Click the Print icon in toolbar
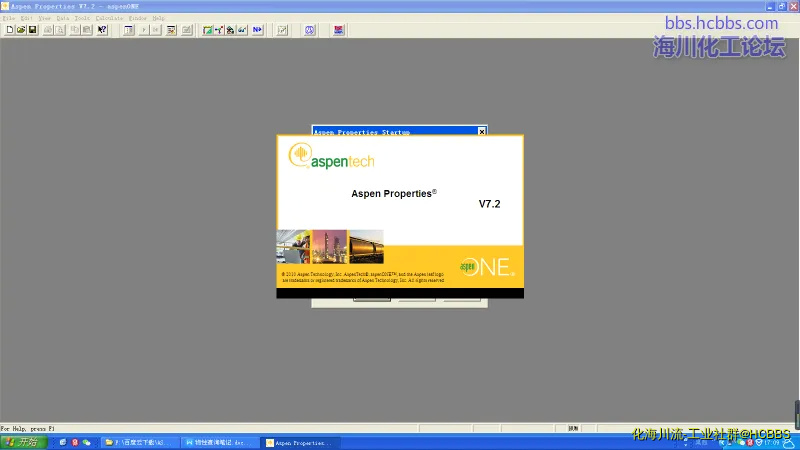This screenshot has width=800, height=450. (x=47, y=30)
